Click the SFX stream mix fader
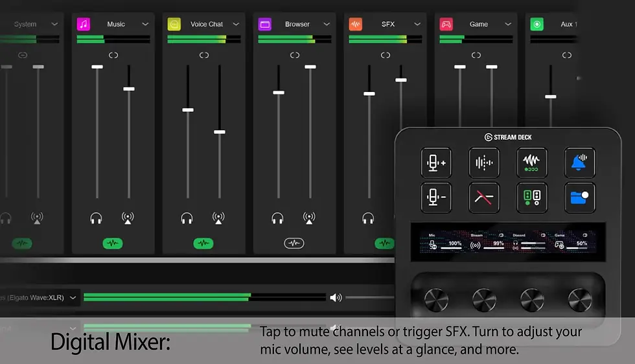This screenshot has width=635, height=364. coord(401,80)
